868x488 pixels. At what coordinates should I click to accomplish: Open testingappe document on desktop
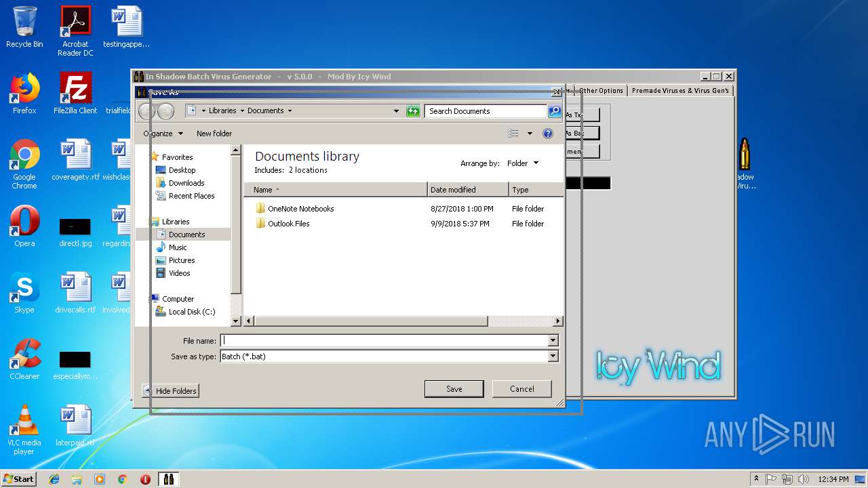pyautogui.click(x=126, y=27)
